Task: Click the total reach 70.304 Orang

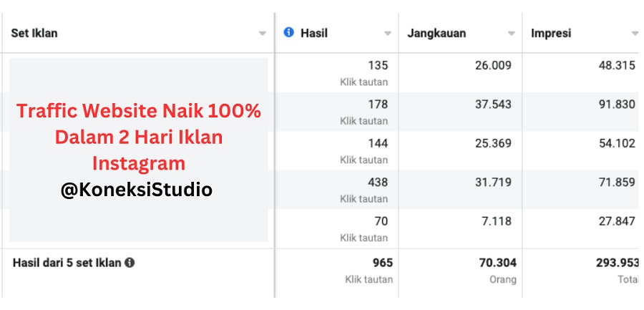Action: pyautogui.click(x=497, y=271)
